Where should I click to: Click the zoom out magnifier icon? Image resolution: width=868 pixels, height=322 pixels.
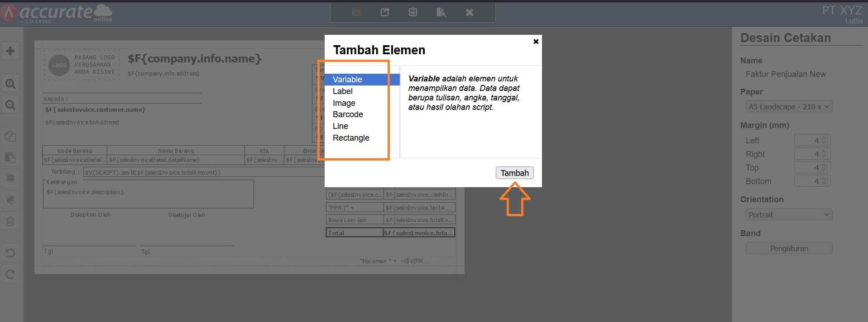pyautogui.click(x=10, y=105)
